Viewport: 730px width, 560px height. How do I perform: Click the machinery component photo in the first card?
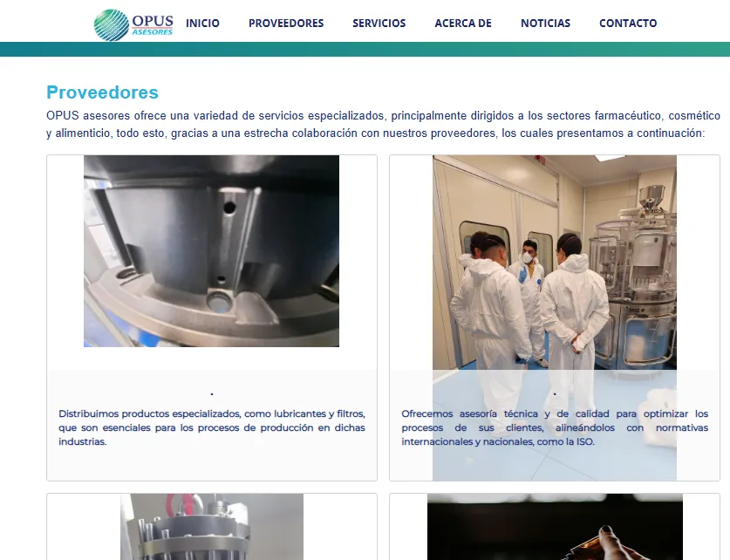211,251
